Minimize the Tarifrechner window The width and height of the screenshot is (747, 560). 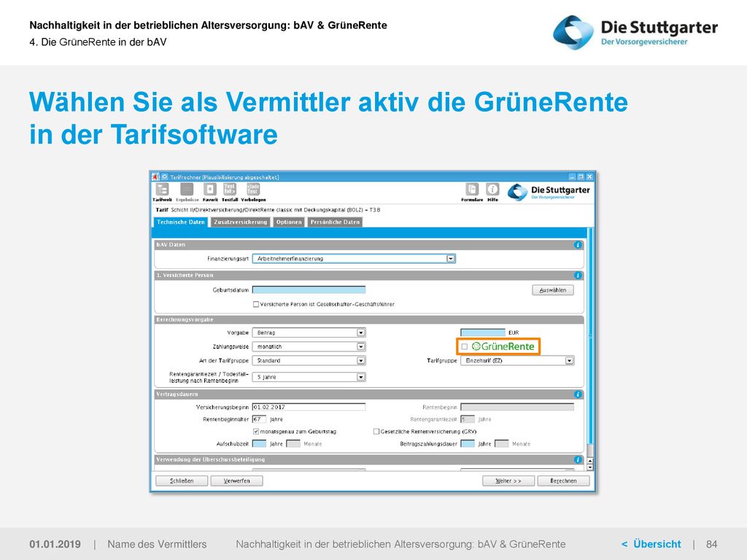(572, 176)
